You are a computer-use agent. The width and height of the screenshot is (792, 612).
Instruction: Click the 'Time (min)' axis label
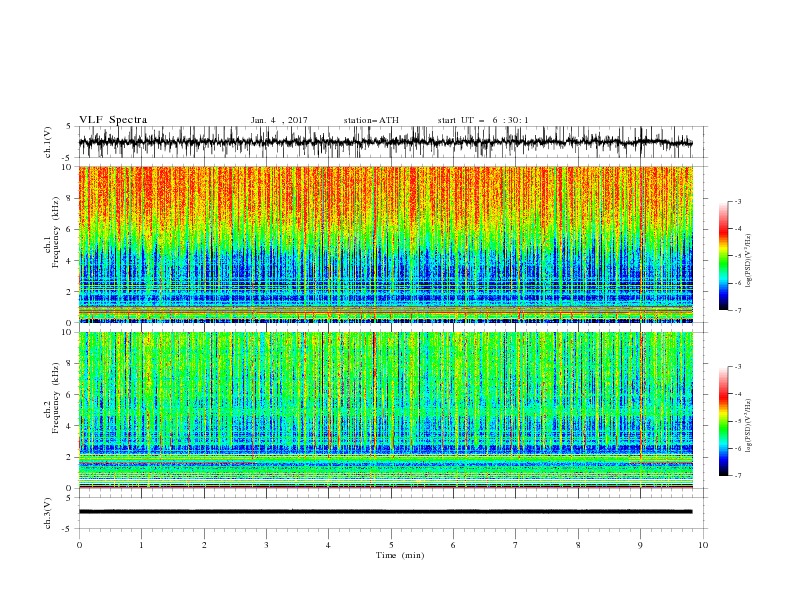point(400,555)
